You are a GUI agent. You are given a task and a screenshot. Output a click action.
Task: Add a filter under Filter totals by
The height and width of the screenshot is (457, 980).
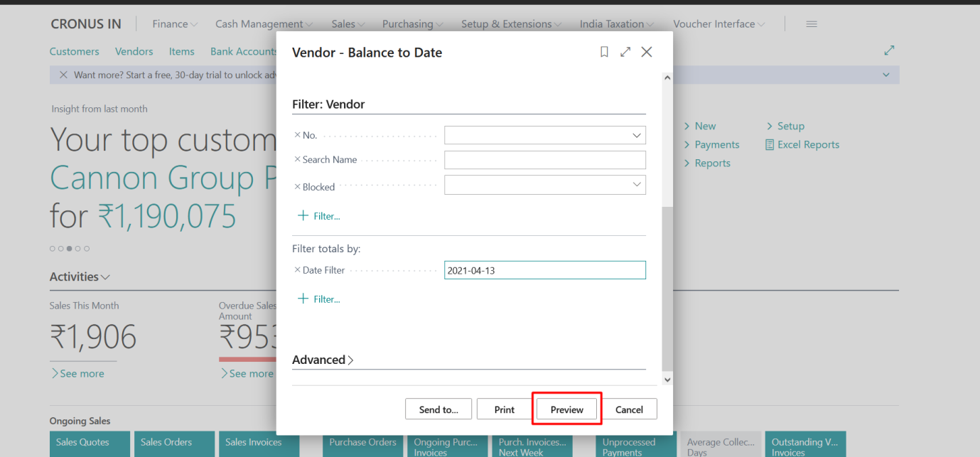318,299
